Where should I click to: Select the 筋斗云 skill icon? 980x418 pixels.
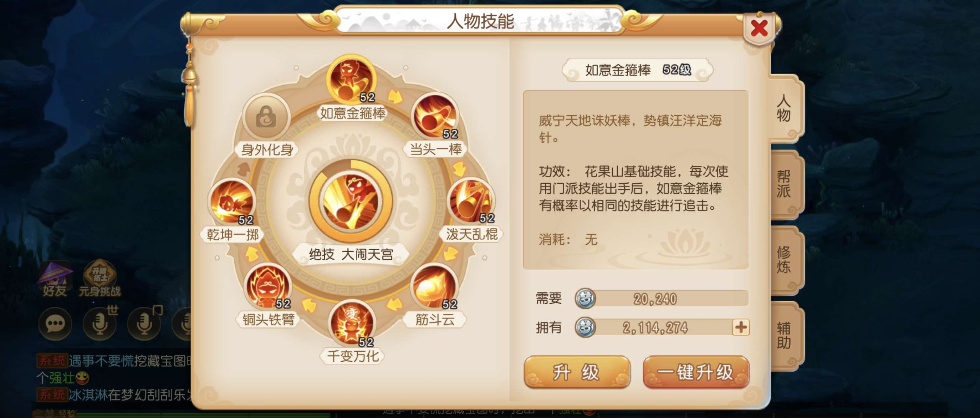434,286
